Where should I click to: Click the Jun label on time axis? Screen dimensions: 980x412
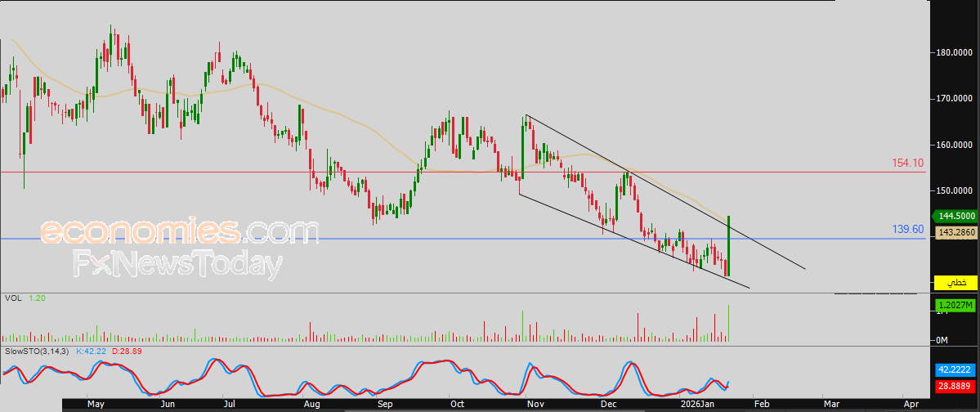167,405
